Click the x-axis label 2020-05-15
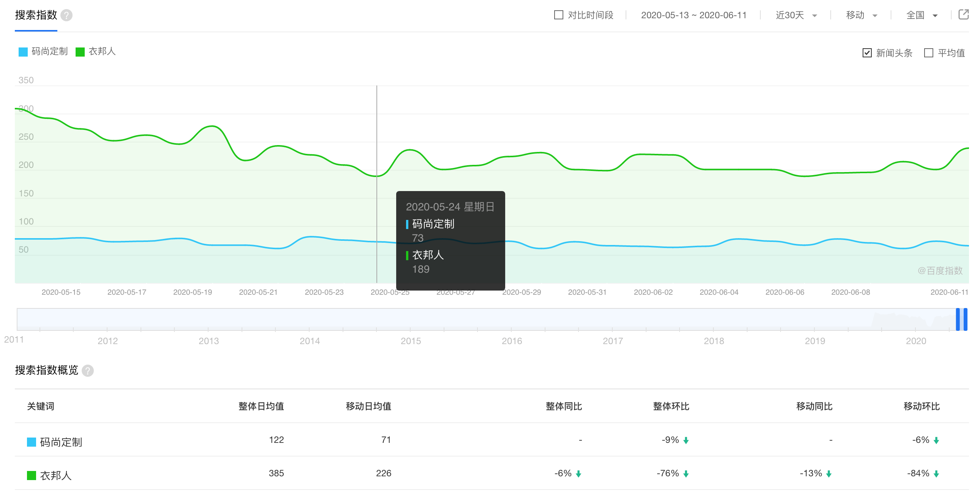 pyautogui.click(x=61, y=292)
